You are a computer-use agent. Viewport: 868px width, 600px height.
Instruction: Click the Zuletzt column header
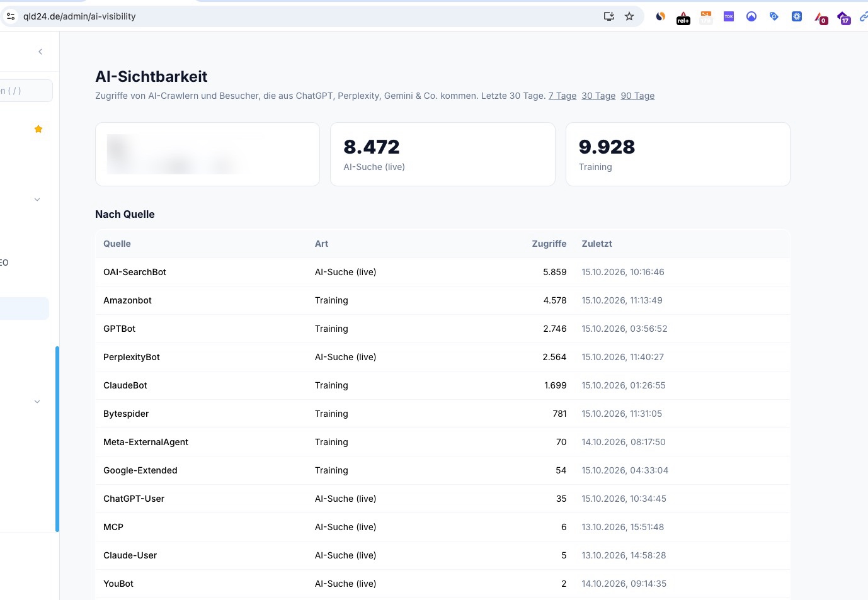(x=597, y=244)
